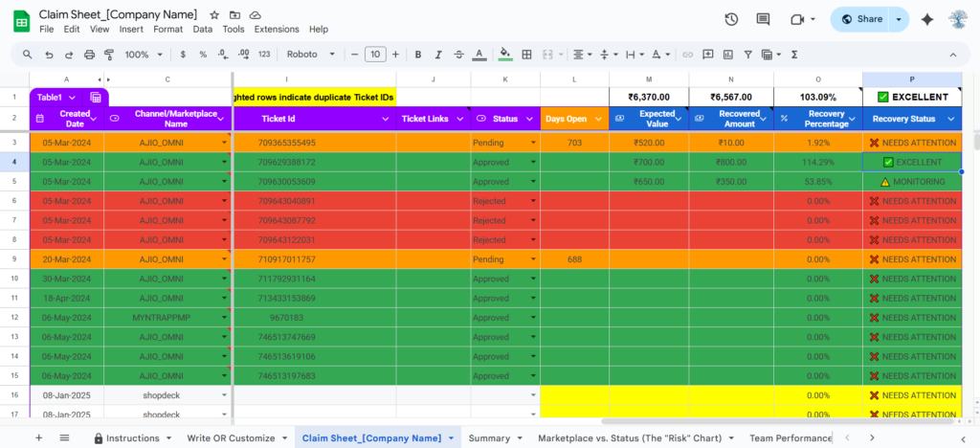Viewport: 980px width, 448px height.
Task: Click the print icon in toolbar
Action: coord(89,55)
